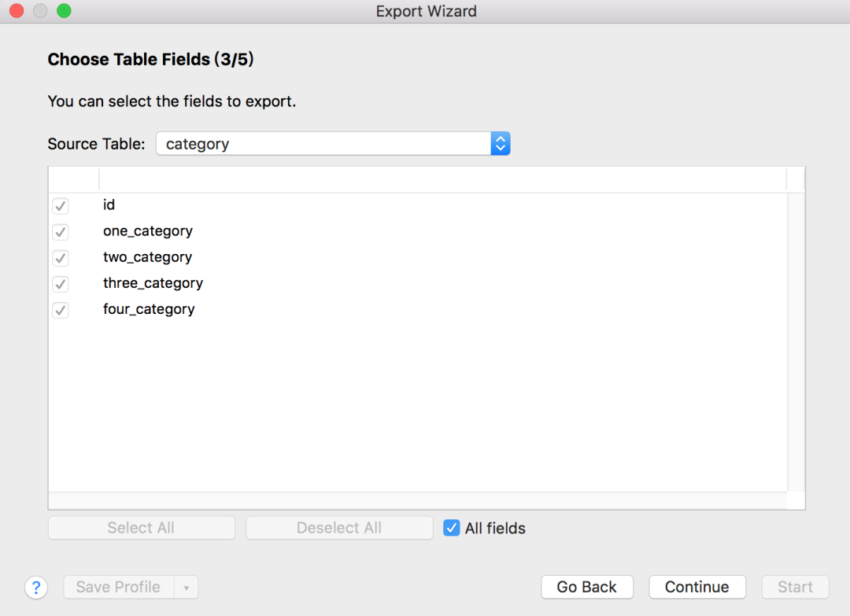Click the fields list column header
Viewport: 850px width, 616px height.
441,179
